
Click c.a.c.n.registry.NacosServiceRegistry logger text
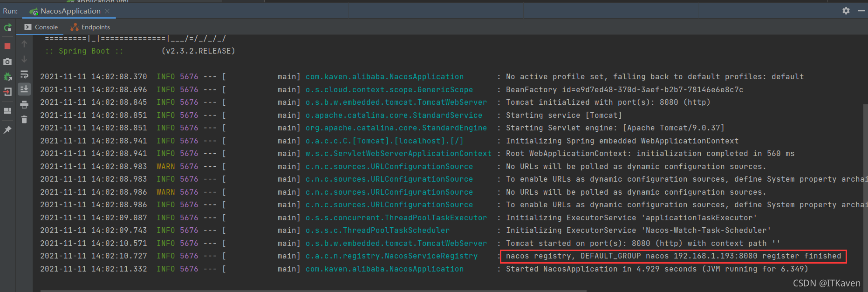[x=391, y=256]
